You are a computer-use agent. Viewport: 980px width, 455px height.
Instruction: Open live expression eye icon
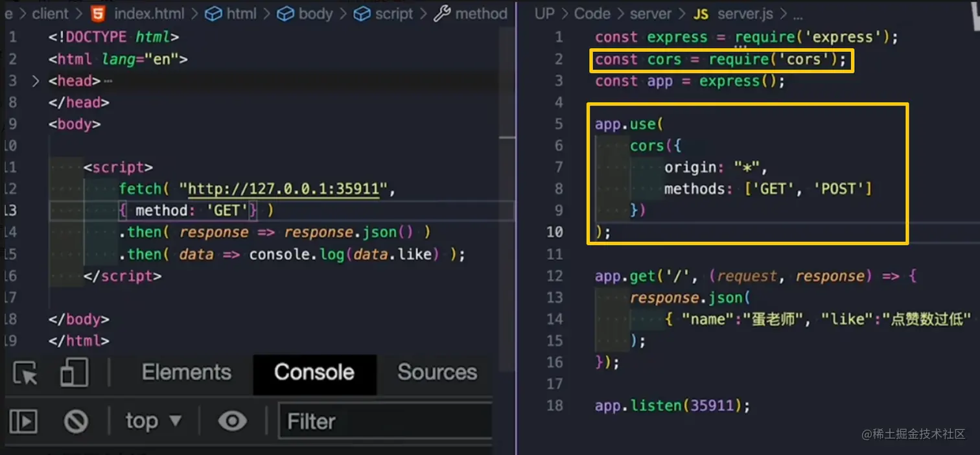[x=232, y=421]
